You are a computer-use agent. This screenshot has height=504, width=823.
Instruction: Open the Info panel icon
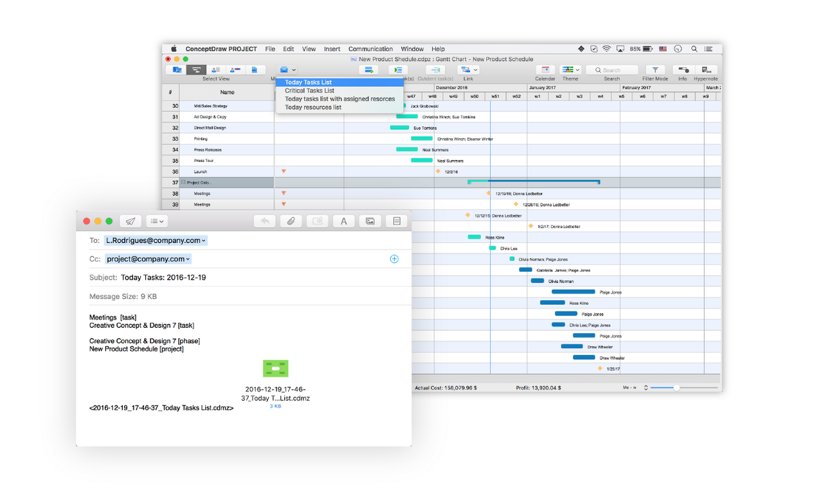tap(683, 70)
